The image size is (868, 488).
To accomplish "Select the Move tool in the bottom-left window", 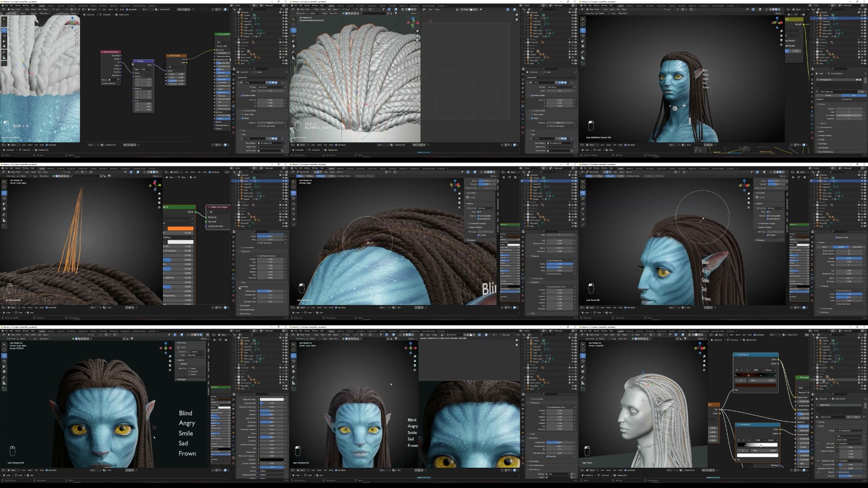I will (4, 356).
